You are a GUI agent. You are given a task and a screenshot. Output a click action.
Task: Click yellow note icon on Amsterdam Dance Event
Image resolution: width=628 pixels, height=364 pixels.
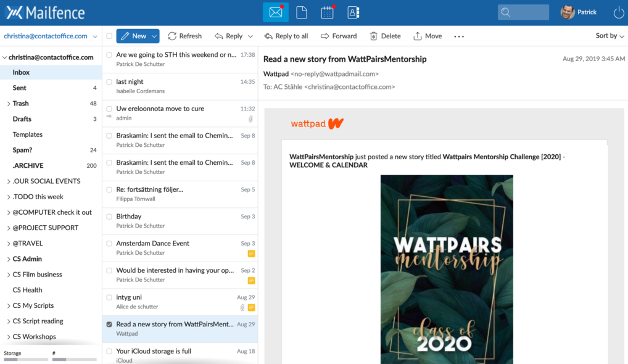(251, 254)
